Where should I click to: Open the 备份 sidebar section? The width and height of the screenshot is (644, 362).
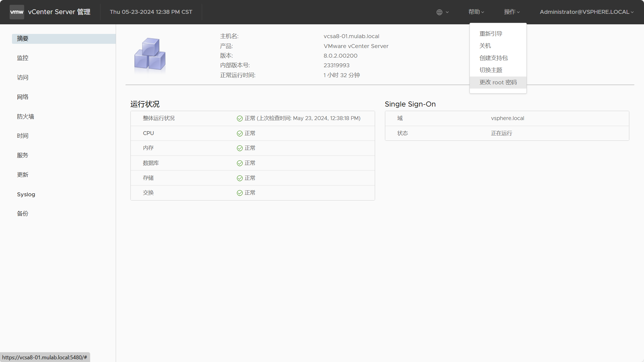(64, 214)
